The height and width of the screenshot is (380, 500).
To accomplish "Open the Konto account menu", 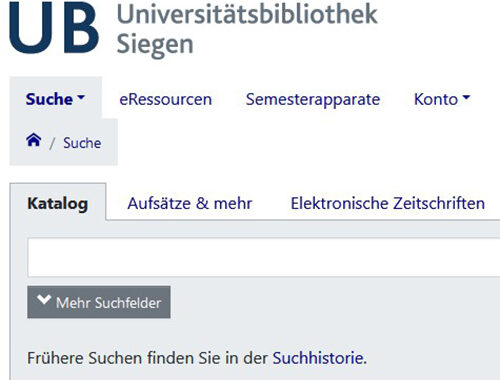I will coord(442,99).
